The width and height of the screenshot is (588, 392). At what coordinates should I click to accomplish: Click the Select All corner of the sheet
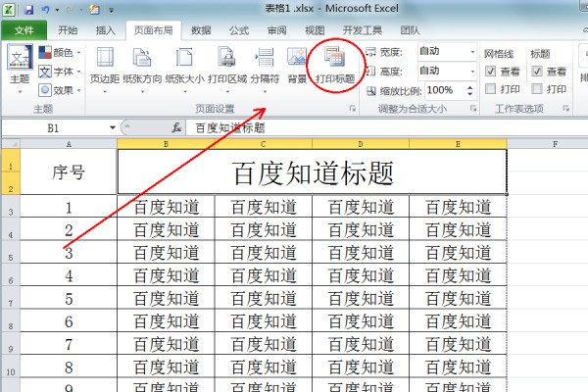11,144
